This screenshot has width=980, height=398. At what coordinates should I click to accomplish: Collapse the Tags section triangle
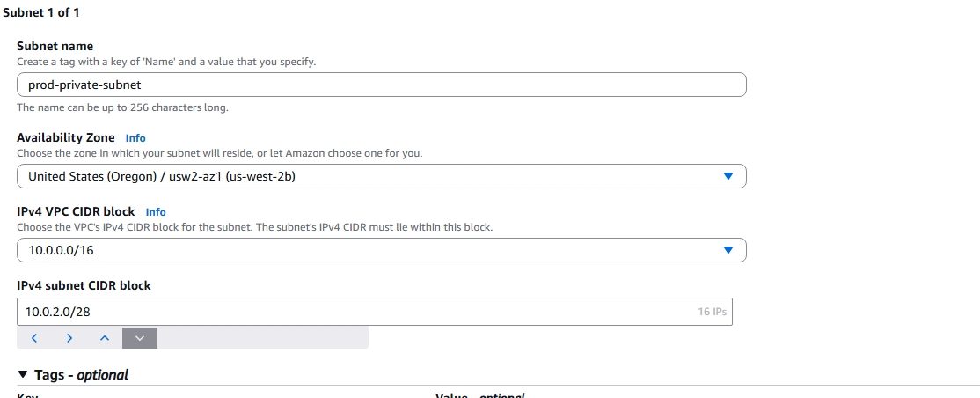point(23,375)
